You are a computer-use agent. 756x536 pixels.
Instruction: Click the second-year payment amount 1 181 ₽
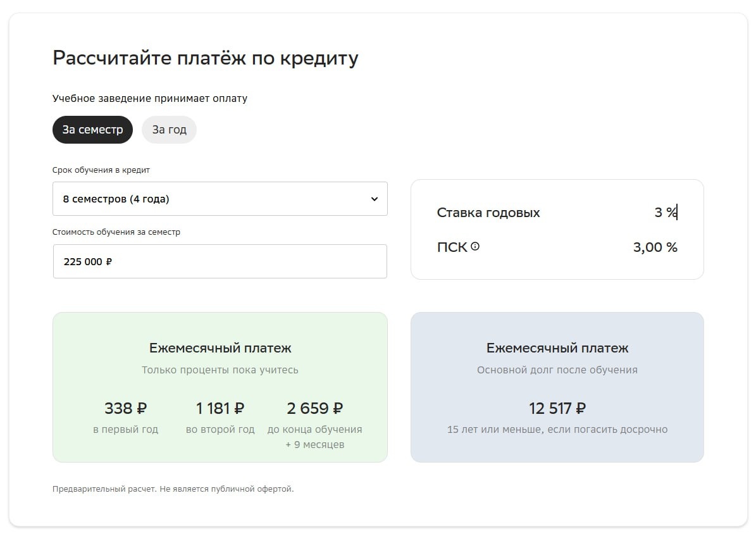pyautogui.click(x=220, y=408)
